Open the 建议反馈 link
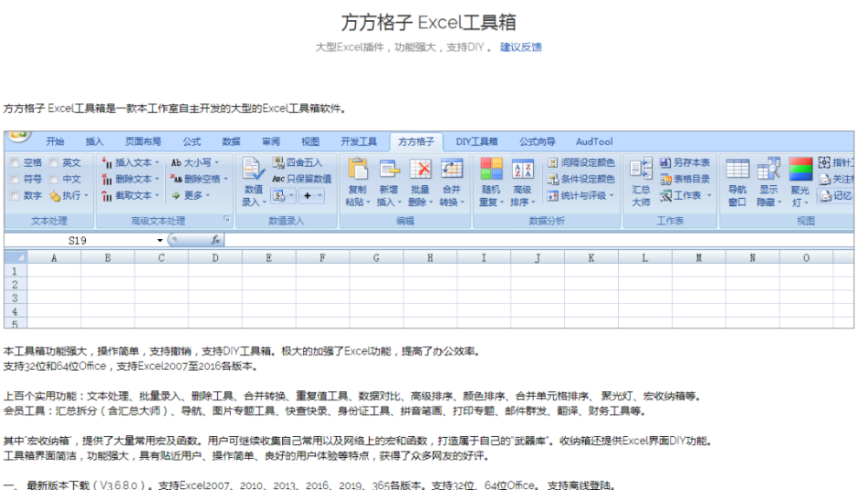Viewport: 868px width, 490px height. point(520,47)
